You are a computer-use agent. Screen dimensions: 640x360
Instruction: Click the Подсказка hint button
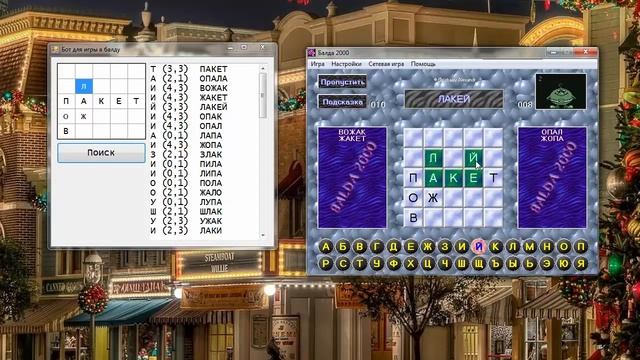click(342, 102)
